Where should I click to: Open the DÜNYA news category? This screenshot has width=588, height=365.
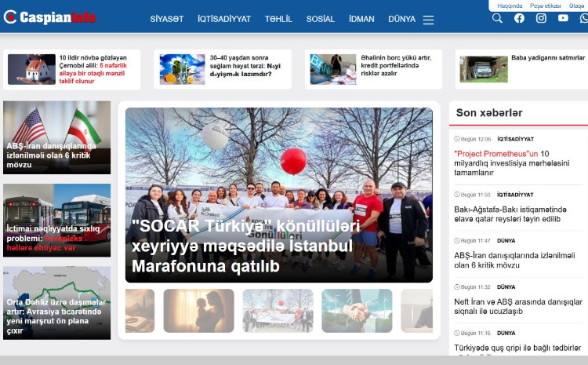[x=401, y=20]
